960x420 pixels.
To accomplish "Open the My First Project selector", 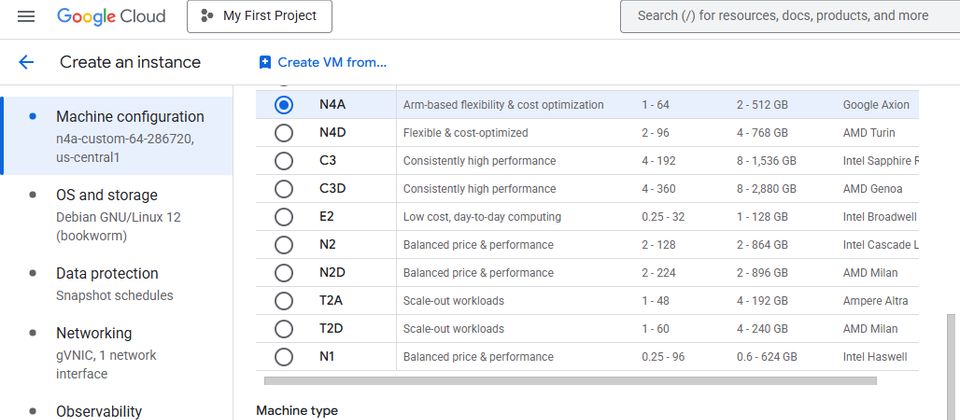I will 259,16.
